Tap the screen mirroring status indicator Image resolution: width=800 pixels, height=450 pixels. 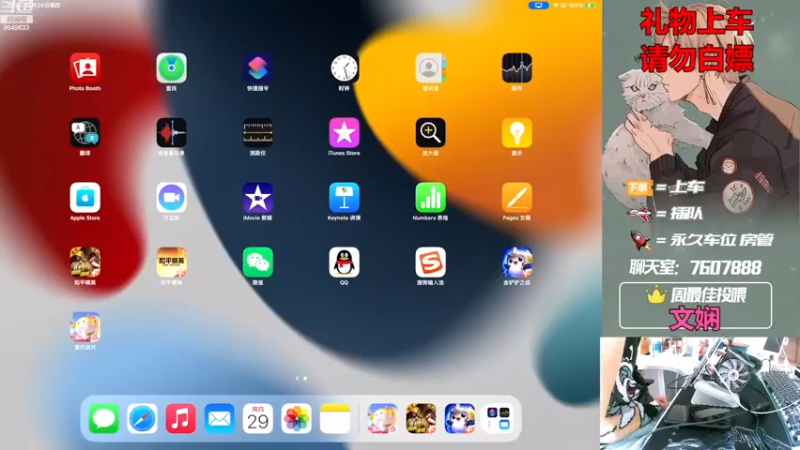pyautogui.click(x=538, y=5)
